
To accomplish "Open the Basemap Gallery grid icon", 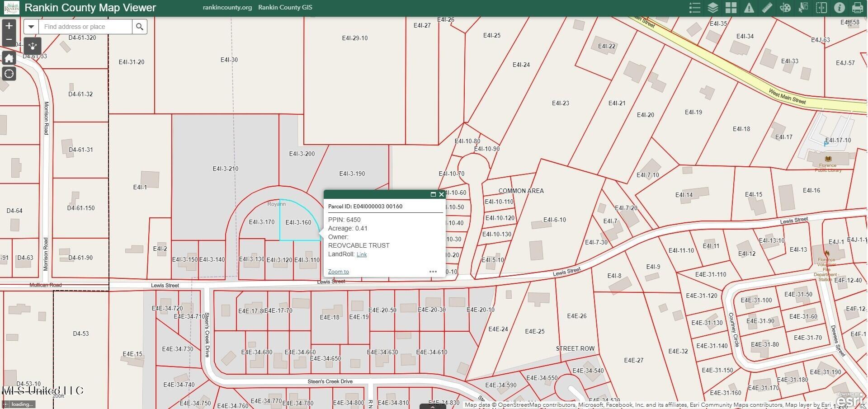I will point(731,8).
